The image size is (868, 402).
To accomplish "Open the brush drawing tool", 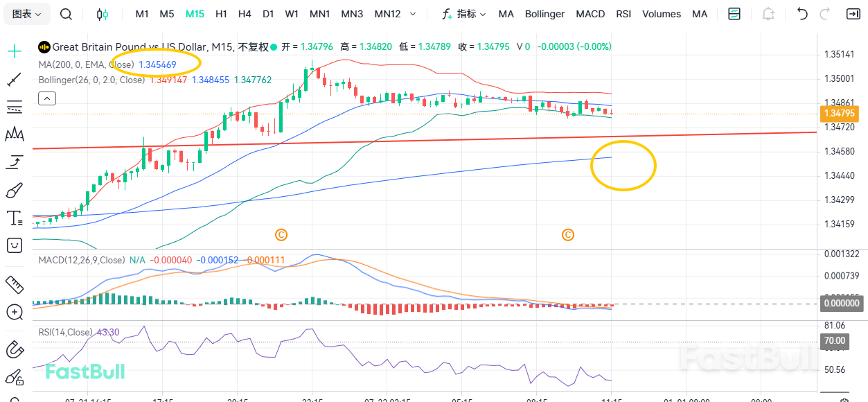I will pyautogui.click(x=15, y=191).
